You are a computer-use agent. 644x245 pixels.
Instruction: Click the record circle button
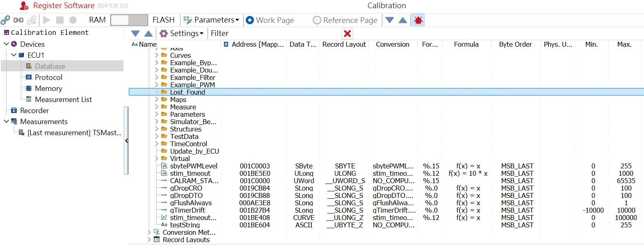pyautogui.click(x=73, y=20)
